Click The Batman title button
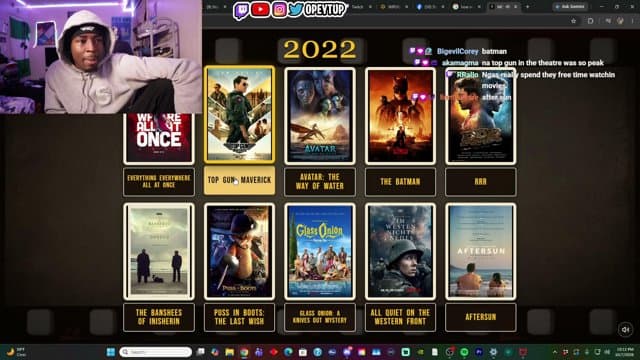The width and height of the screenshot is (640, 360). [400, 182]
